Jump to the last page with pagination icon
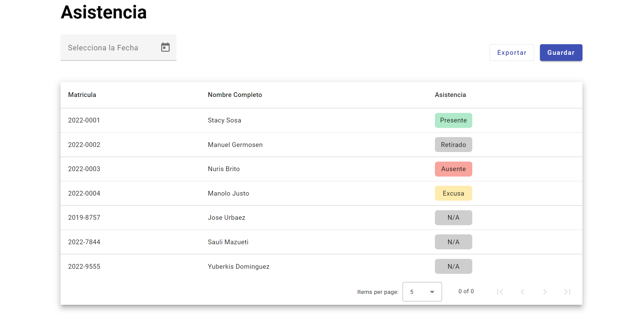This screenshot has height=315, width=644. 567,292
